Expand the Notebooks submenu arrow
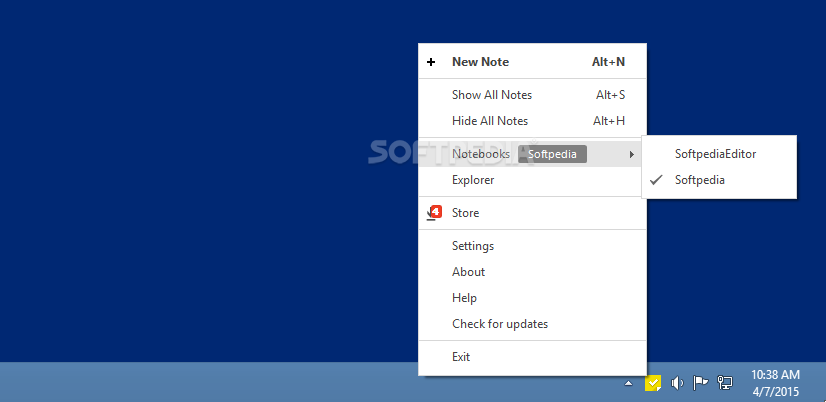Image resolution: width=826 pixels, height=402 pixels. pyautogui.click(x=632, y=154)
